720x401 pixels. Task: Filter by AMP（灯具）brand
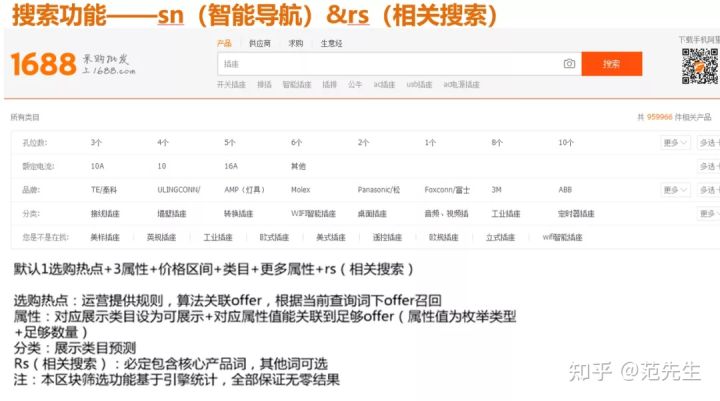pyautogui.click(x=244, y=190)
